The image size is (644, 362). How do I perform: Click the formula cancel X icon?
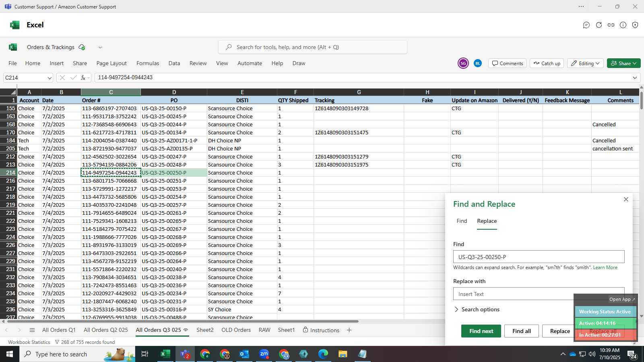62,78
